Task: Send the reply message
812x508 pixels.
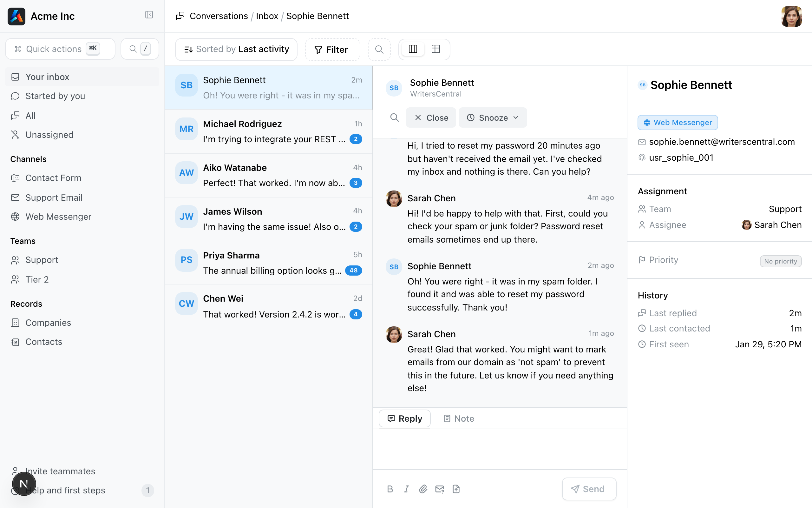Action: pos(589,489)
